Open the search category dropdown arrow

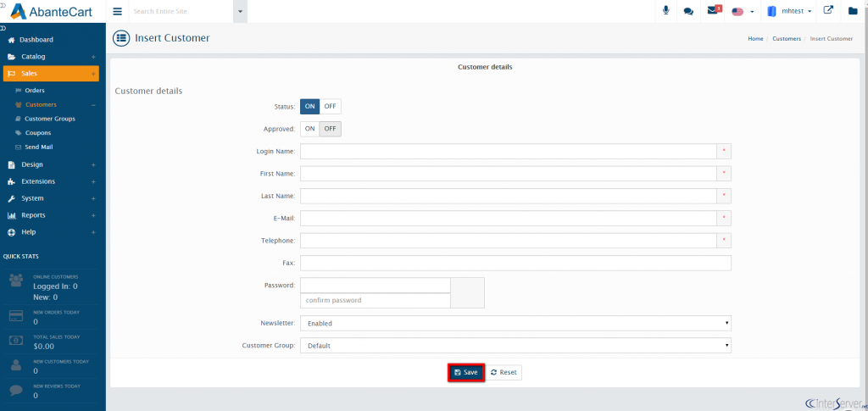pos(240,11)
